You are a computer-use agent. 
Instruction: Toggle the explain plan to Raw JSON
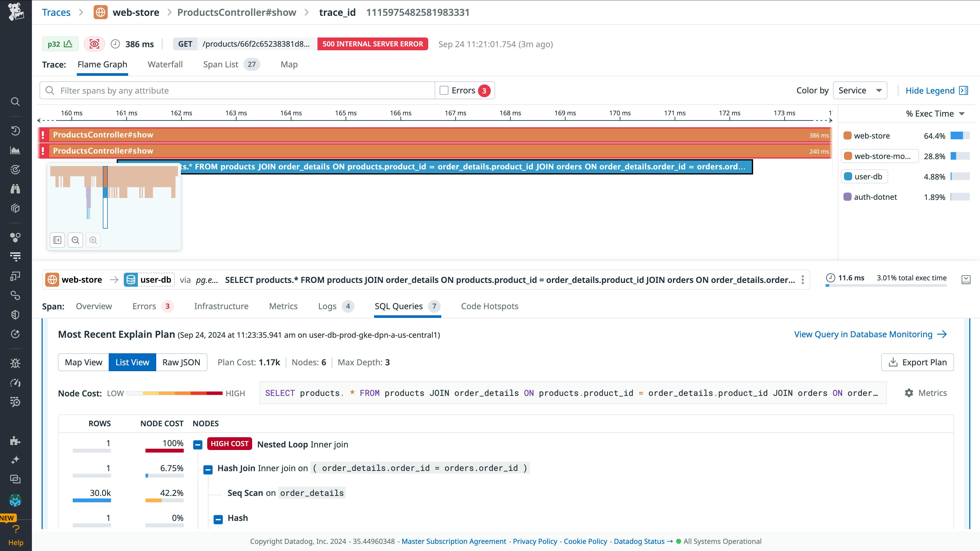click(181, 362)
